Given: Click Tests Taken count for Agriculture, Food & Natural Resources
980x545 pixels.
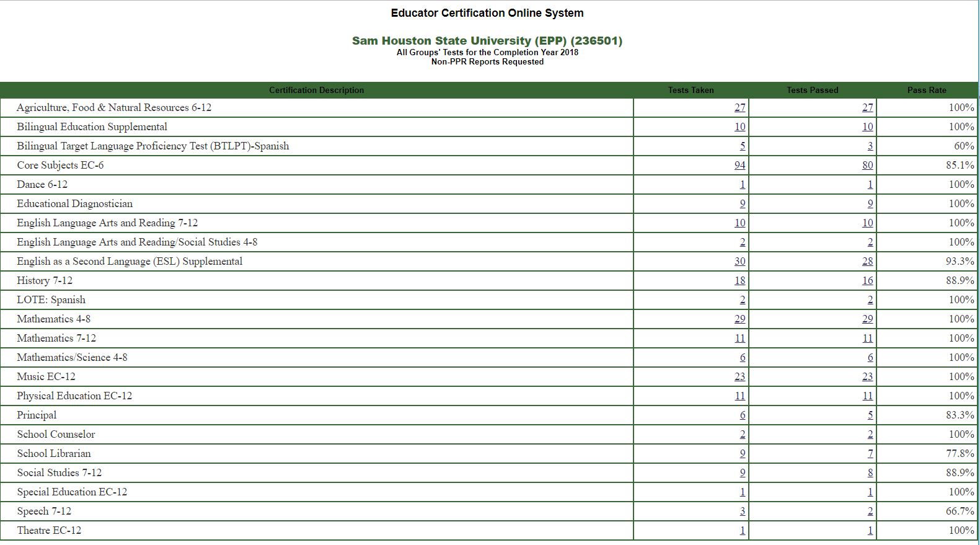Looking at the screenshot, I should pos(739,107).
